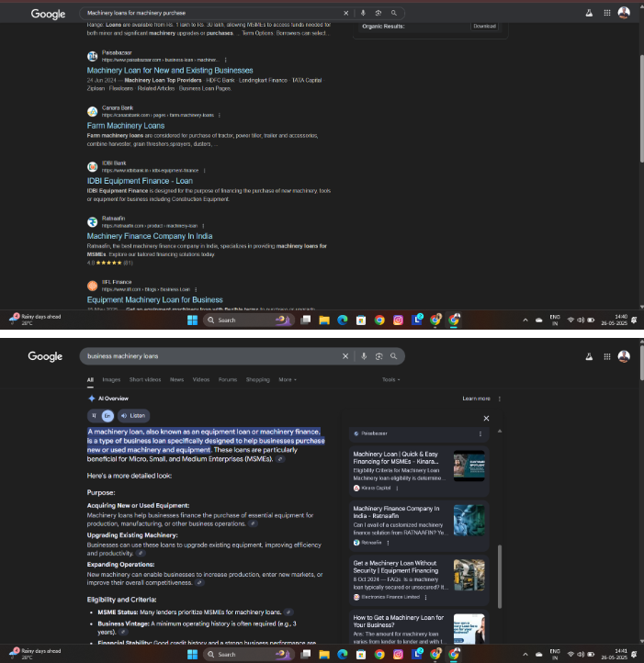This screenshot has width=644, height=663.
Task: Launch Microsoft Edge on the 14:40 taskbar
Action: (343, 320)
